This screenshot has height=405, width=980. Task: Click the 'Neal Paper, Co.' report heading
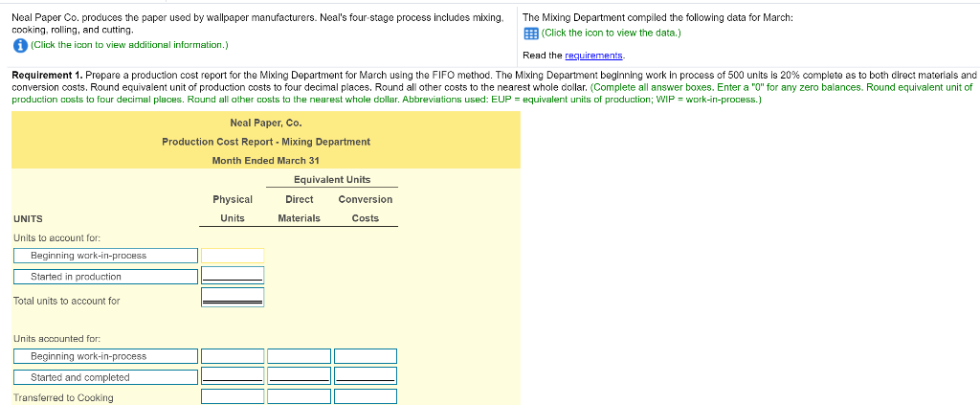click(266, 124)
